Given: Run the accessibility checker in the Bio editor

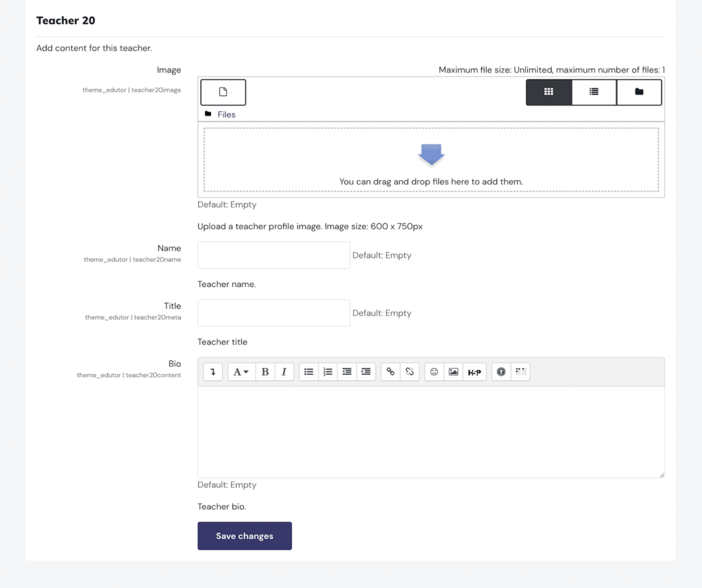Looking at the screenshot, I should tap(501, 371).
